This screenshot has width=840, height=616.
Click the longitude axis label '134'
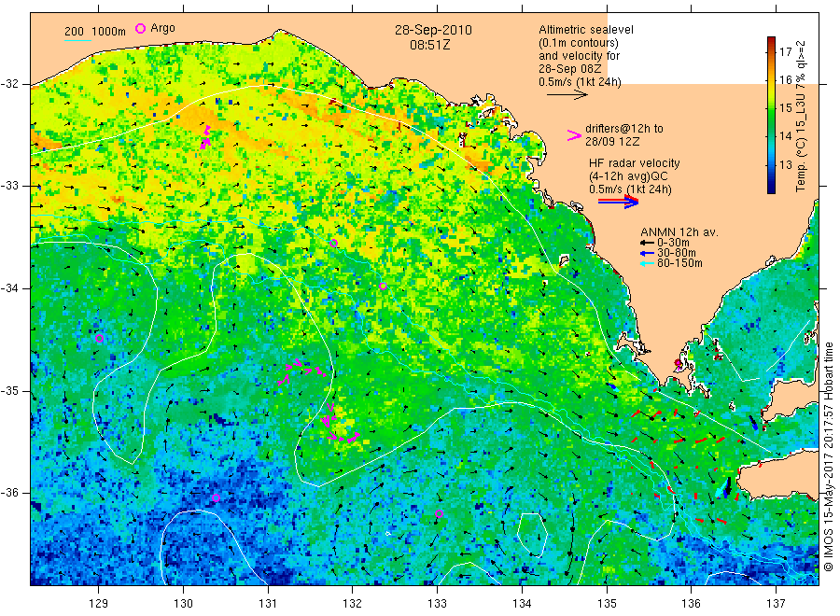[522, 603]
